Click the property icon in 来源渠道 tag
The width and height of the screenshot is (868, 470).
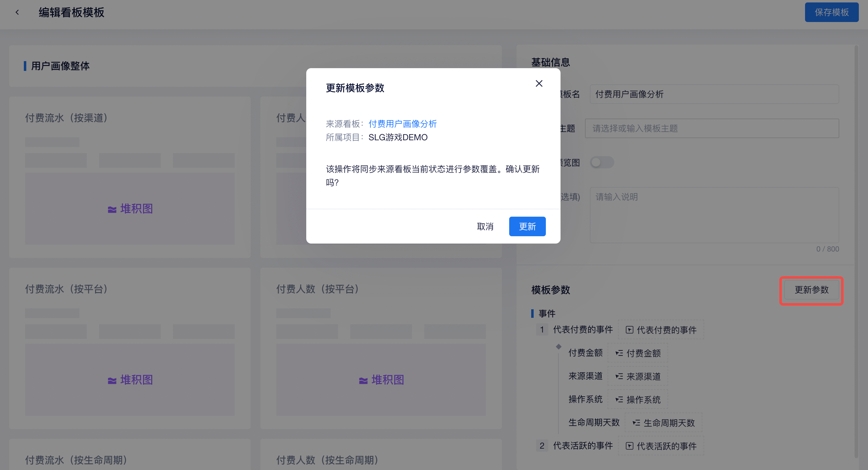pos(619,376)
